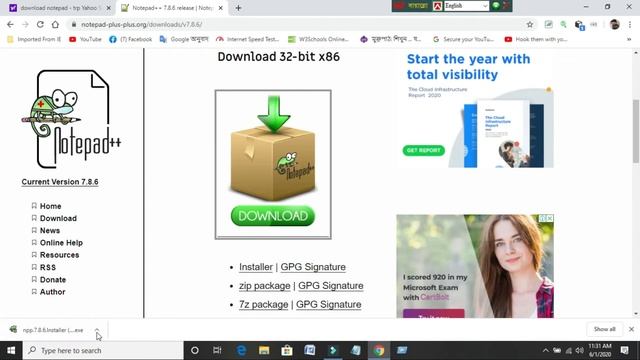Click the zip package link

pyautogui.click(x=264, y=286)
